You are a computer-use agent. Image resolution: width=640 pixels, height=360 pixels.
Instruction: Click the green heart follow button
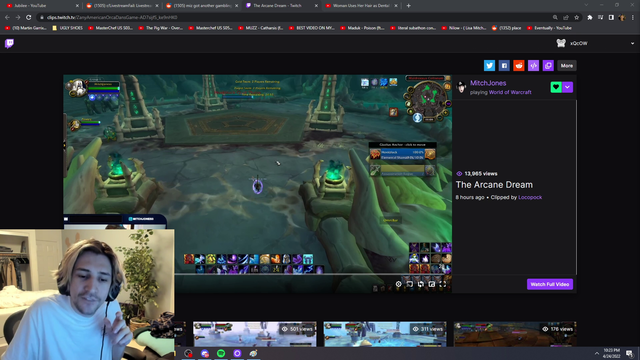point(556,87)
